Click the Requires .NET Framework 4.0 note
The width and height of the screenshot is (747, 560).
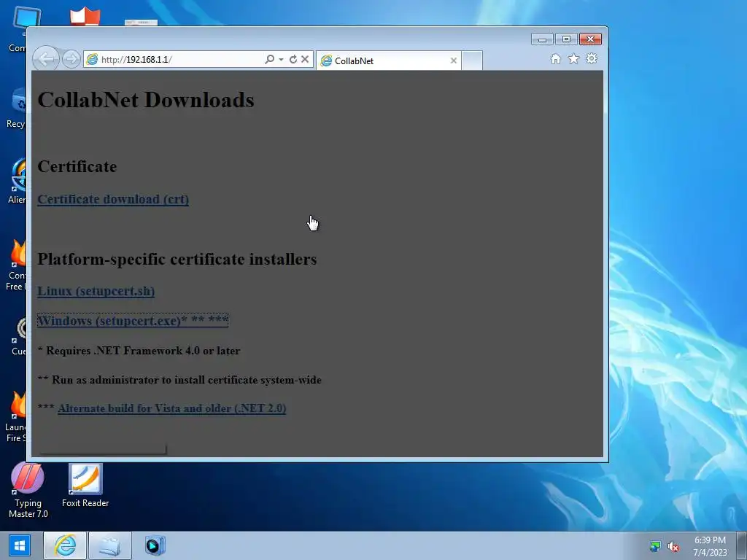139,351
